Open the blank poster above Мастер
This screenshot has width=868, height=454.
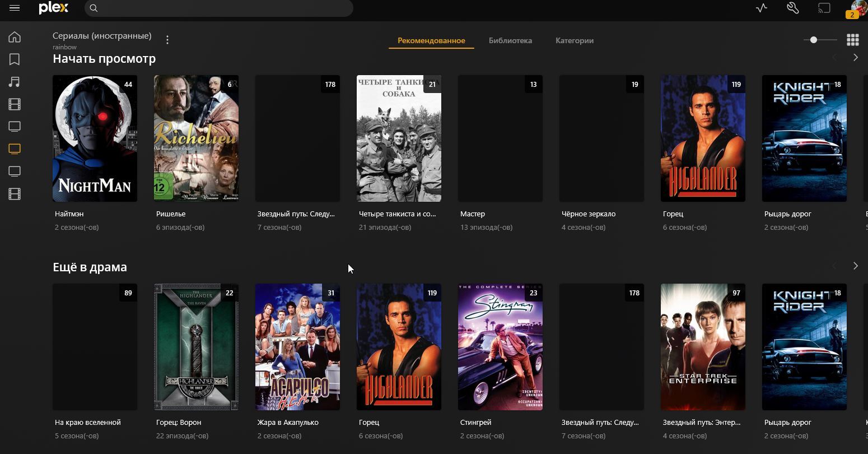click(500, 138)
